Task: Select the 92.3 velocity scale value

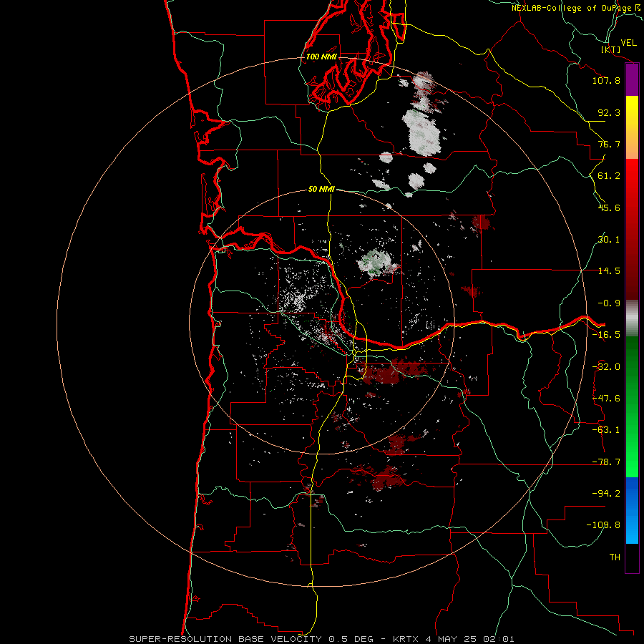Action: (x=609, y=112)
